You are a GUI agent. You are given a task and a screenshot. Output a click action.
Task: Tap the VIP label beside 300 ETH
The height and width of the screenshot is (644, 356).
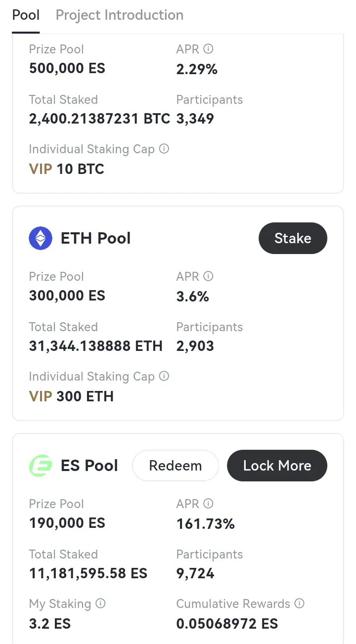tap(41, 396)
